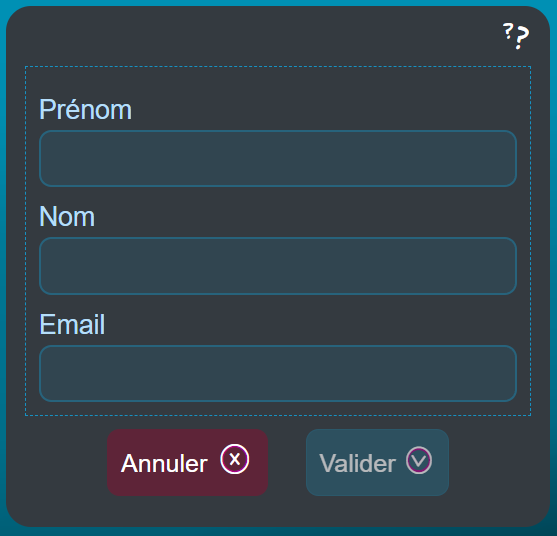Click the blank area above the Prénom label
Image resolution: width=557 pixels, height=536 pixels.
pyautogui.click(x=278, y=81)
